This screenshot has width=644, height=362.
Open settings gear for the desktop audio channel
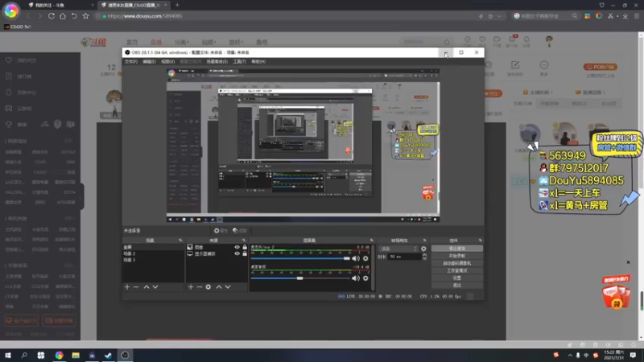point(365,278)
